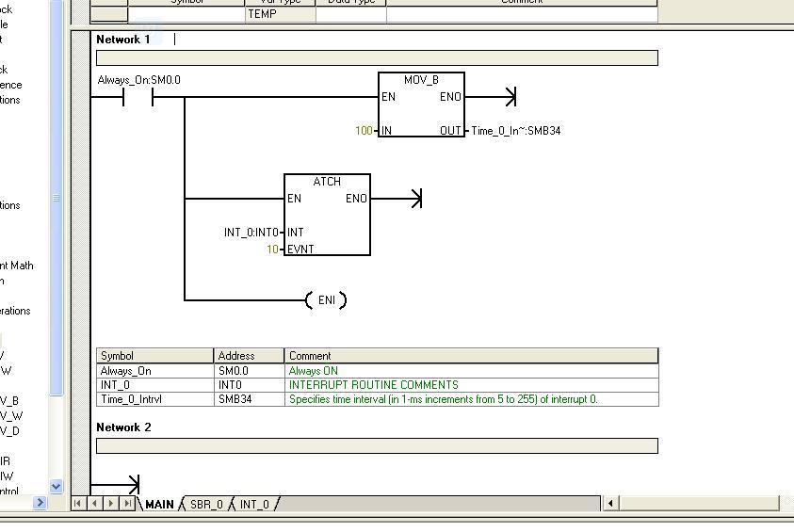Click the ATCH ENO output arrow
Viewport: 794px width, 532px height.
pos(416,199)
